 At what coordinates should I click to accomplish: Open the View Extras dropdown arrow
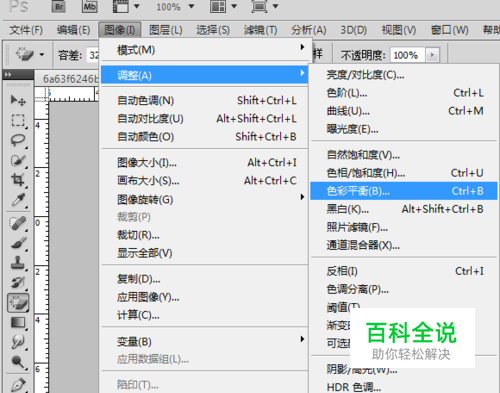tap(137, 6)
